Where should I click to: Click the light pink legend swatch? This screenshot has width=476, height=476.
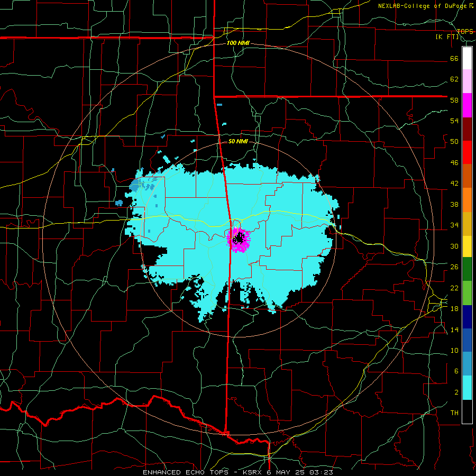coord(467,81)
